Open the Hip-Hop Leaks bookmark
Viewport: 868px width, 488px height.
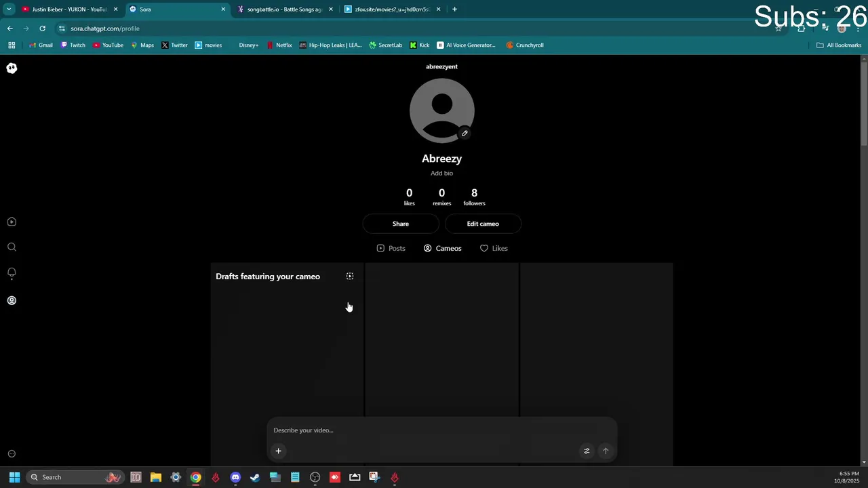pos(331,45)
